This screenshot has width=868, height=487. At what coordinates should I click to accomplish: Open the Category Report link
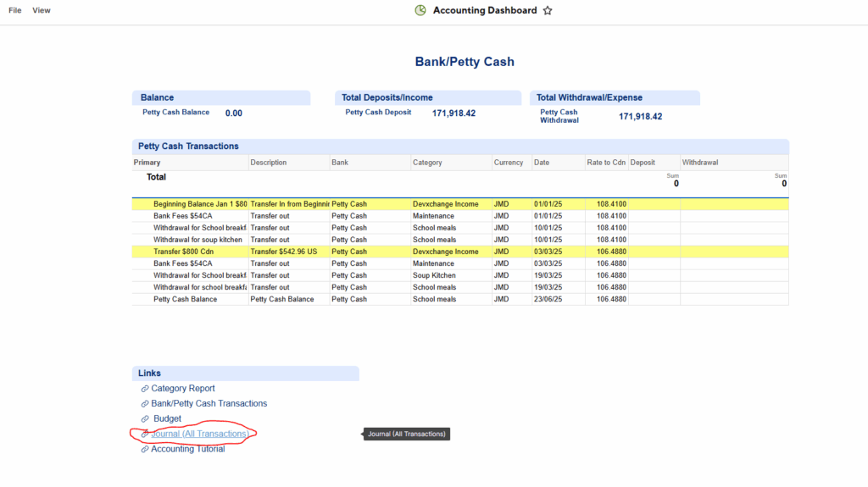click(183, 389)
